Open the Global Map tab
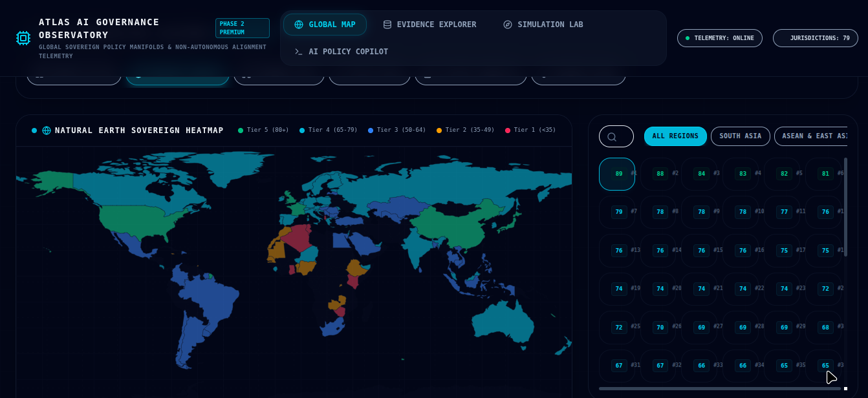Screen dimensions: 868x398 (325, 25)
